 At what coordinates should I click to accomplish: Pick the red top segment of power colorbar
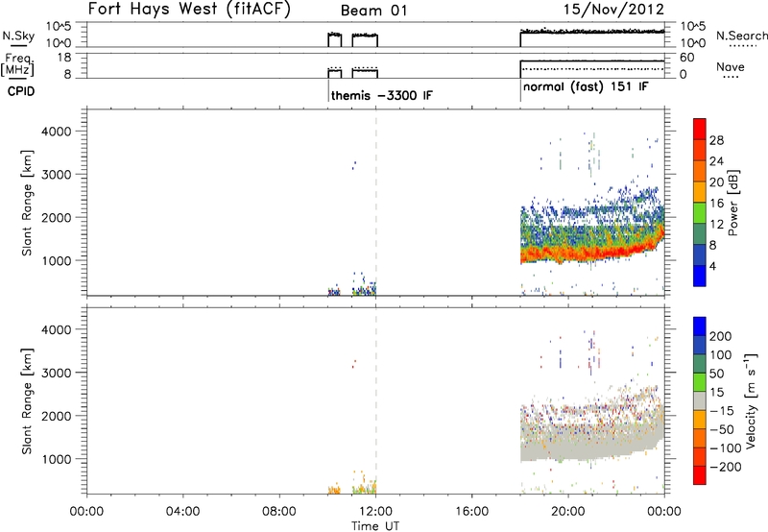click(x=700, y=130)
